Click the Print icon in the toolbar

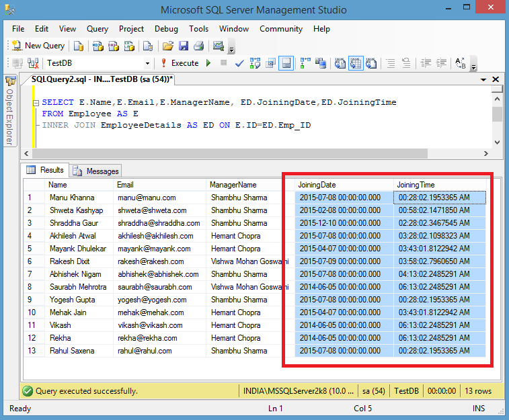click(x=199, y=46)
